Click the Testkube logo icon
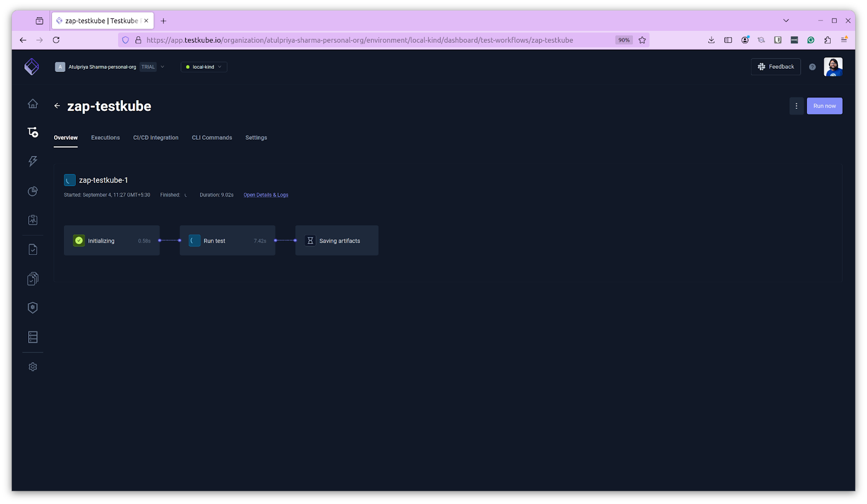The image size is (867, 504). click(32, 67)
